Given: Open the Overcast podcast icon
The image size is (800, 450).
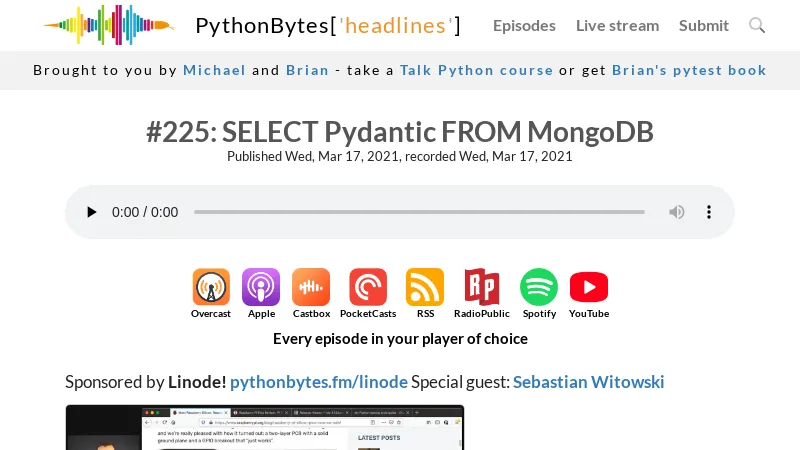Looking at the screenshot, I should pos(211,287).
